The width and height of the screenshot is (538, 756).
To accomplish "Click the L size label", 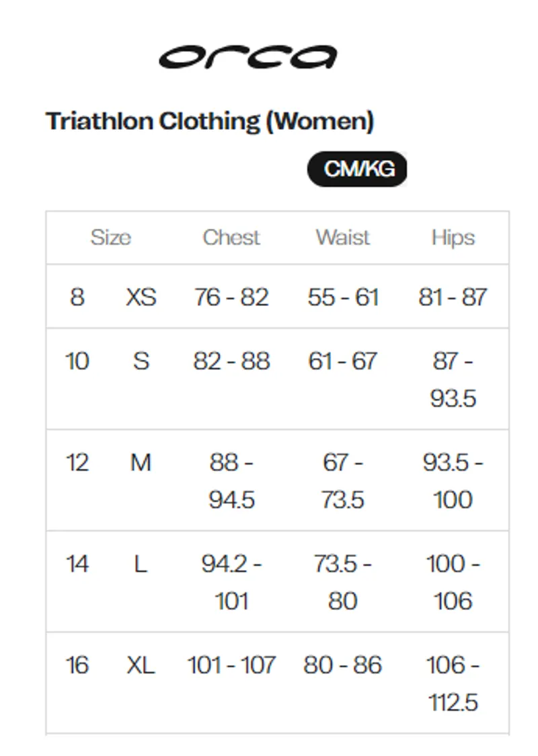I will click(141, 564).
